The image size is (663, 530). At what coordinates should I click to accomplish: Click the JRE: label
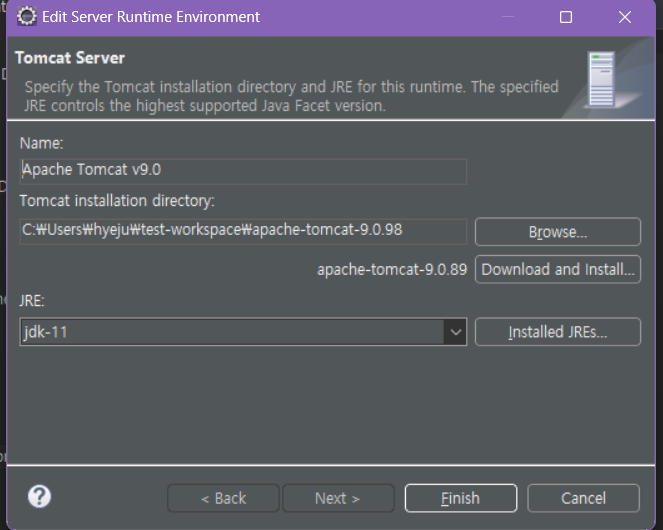32,301
